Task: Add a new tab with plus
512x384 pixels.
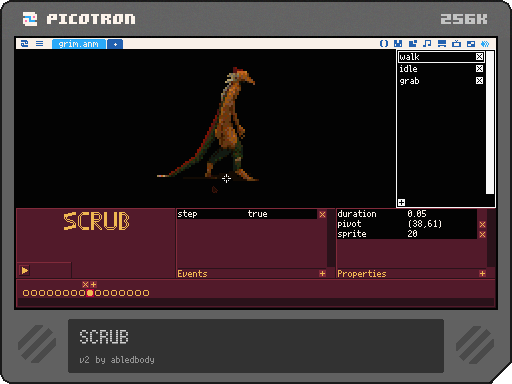Action: (x=115, y=44)
